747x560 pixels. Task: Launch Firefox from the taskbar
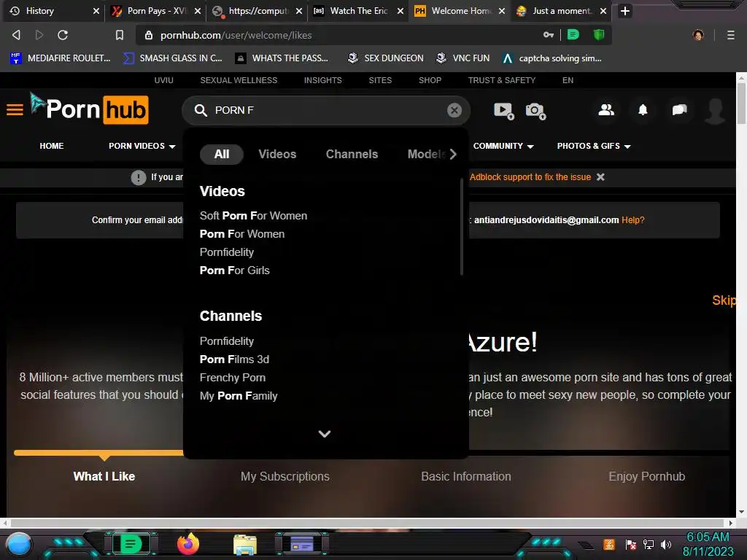(188, 544)
